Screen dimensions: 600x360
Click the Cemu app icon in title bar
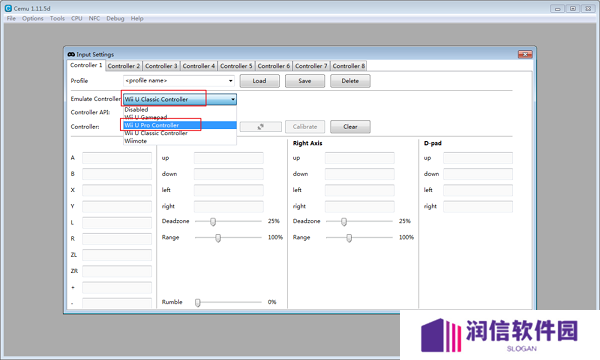click(x=8, y=8)
